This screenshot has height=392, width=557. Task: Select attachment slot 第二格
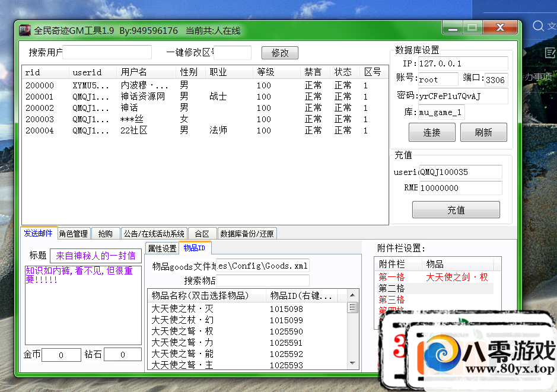click(x=434, y=288)
